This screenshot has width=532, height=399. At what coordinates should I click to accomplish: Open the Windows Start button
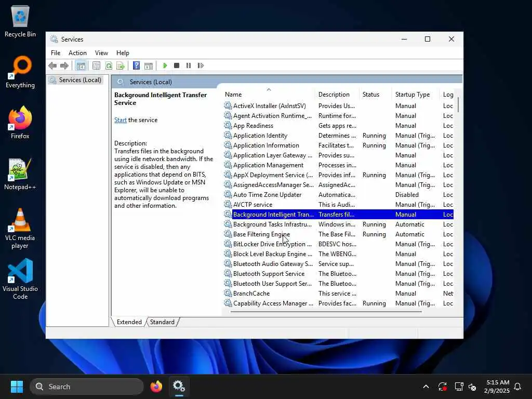click(17, 387)
